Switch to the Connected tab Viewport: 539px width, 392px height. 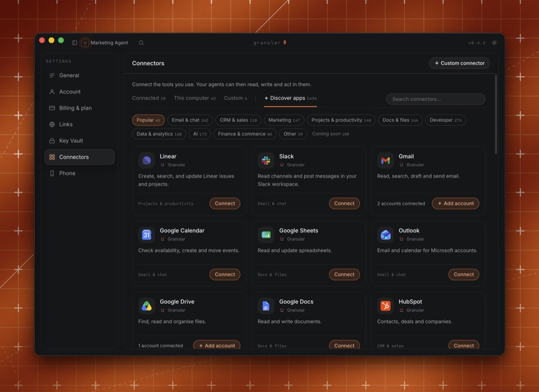(149, 98)
